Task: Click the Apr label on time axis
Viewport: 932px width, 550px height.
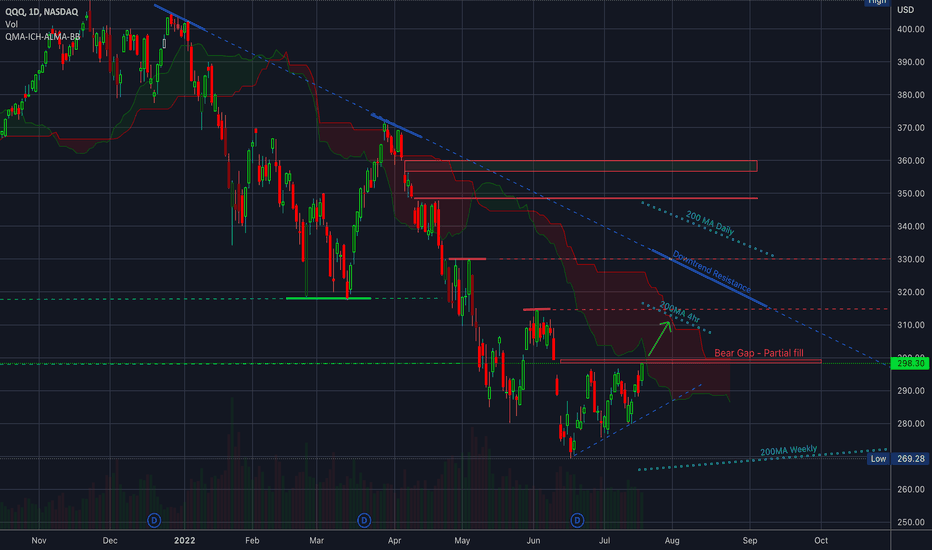Action: [x=394, y=540]
